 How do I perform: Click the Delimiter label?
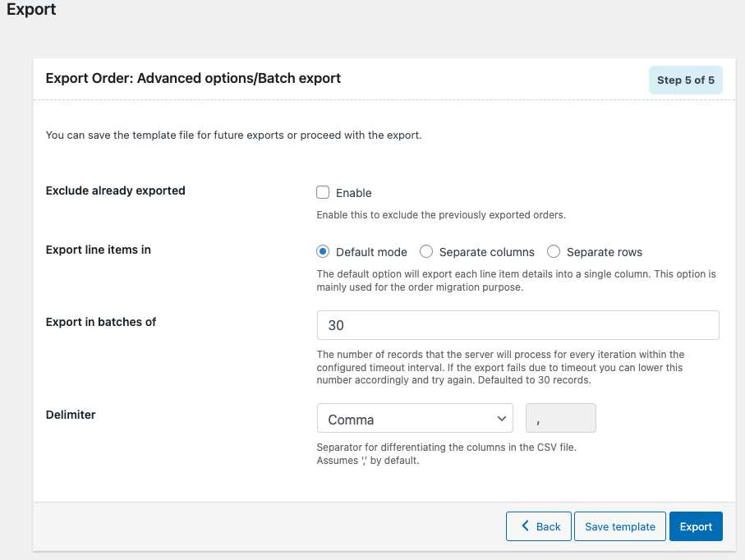71,415
